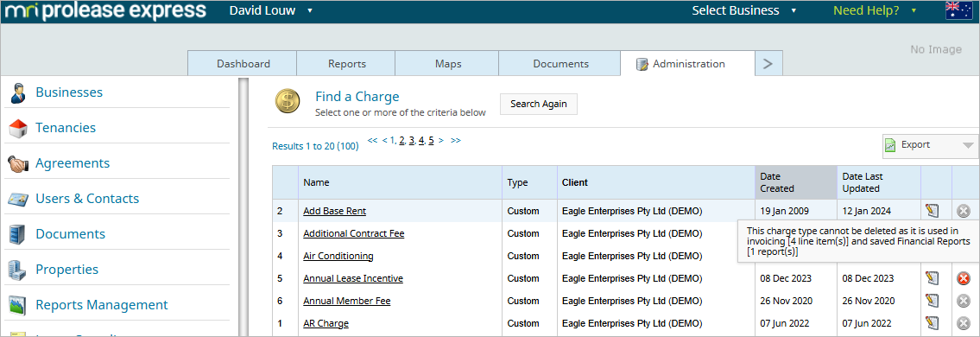The width and height of the screenshot is (980, 337).
Task: Delete icon for Annual Member Fee row
Action: coord(963,302)
